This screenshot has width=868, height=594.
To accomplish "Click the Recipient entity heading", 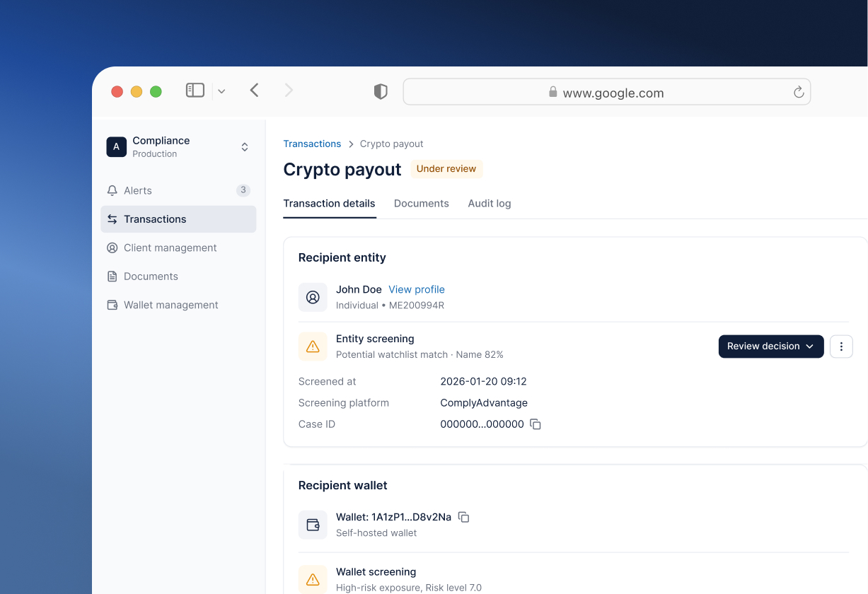I will 342,257.
